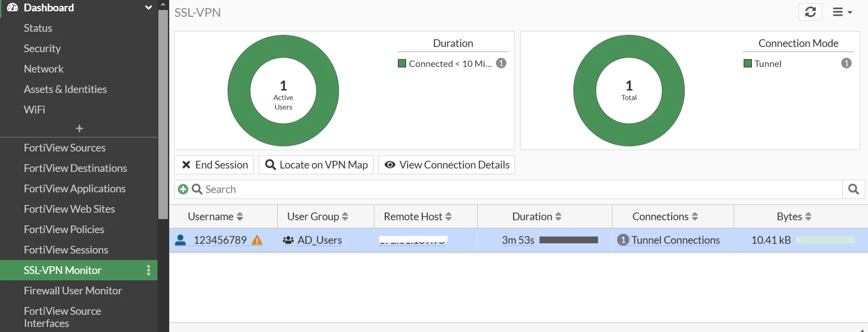Sort table by Username column

(216, 216)
